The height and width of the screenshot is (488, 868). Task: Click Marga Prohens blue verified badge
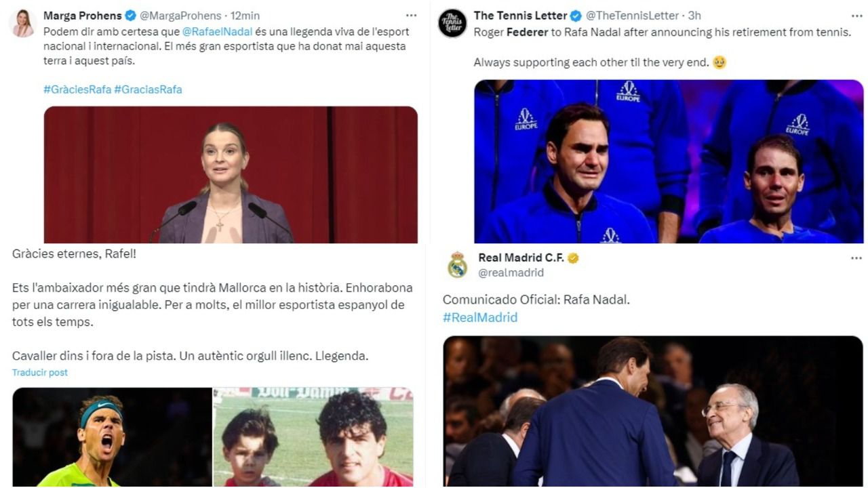click(131, 16)
